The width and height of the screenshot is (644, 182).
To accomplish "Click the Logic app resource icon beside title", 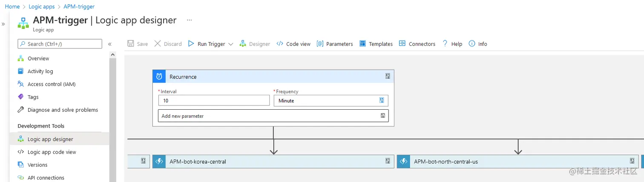I will [23, 23].
